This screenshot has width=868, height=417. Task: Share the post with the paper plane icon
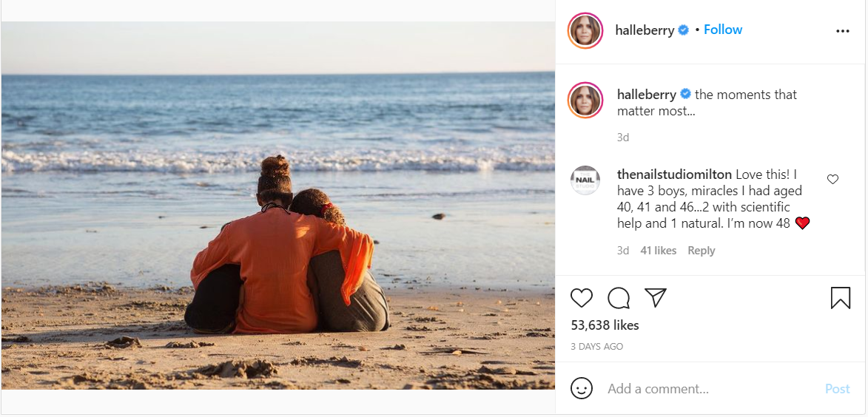656,297
